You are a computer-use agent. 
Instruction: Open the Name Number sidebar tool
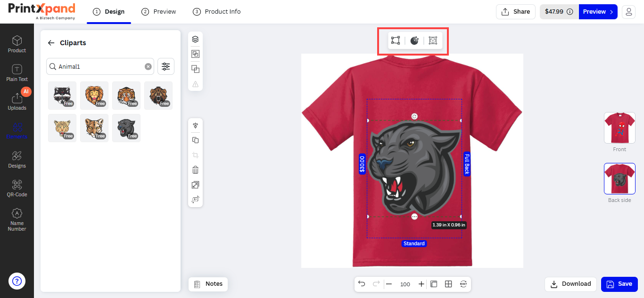(x=17, y=220)
